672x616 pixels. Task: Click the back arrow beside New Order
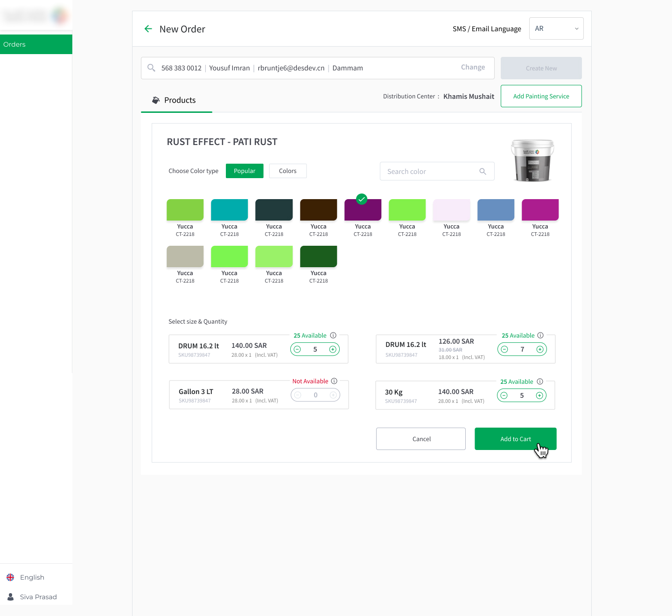pos(148,29)
